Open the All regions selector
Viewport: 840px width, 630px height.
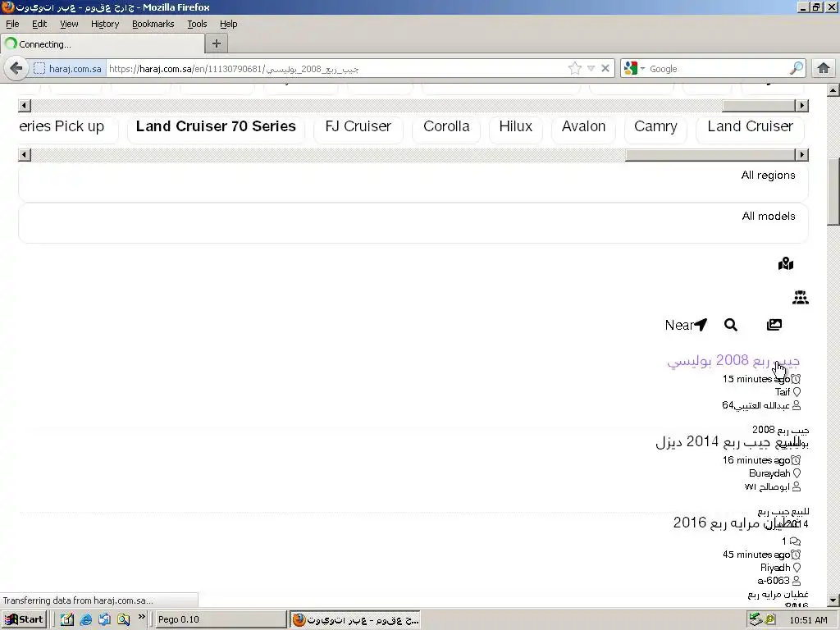click(413, 183)
